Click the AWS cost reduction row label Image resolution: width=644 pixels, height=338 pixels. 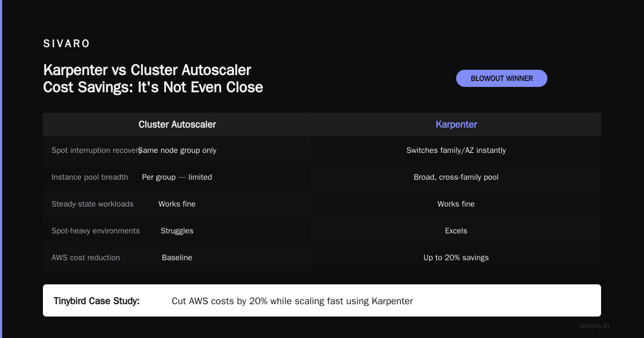86,258
